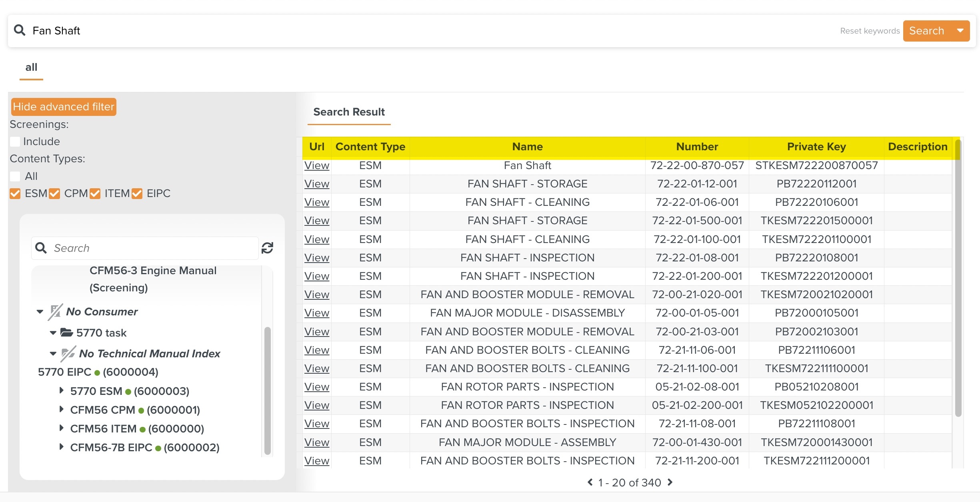Expand the 5770 ESM (6000003) node
The width and height of the screenshot is (980, 502).
61,390
